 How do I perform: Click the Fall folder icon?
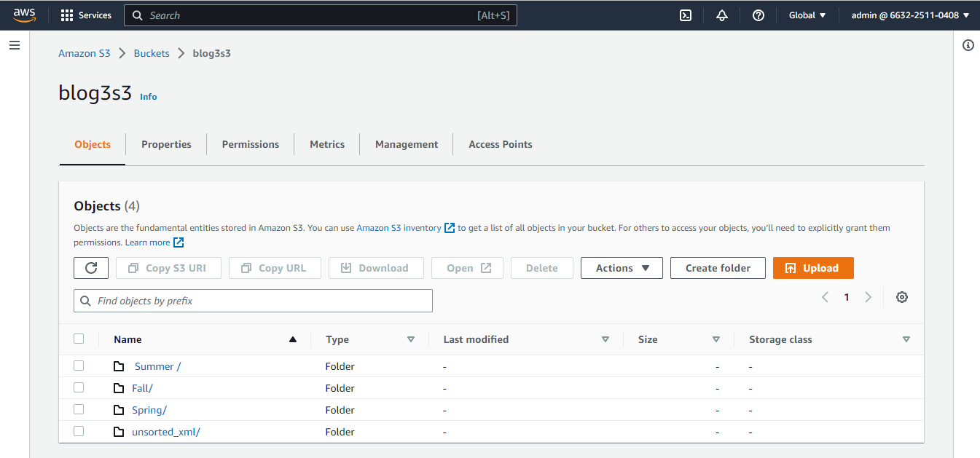(119, 388)
